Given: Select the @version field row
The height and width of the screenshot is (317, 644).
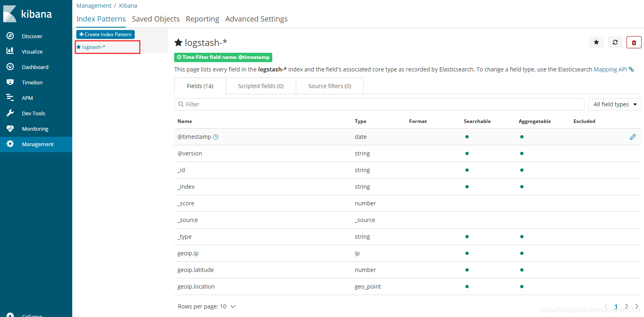Looking at the screenshot, I should 407,153.
